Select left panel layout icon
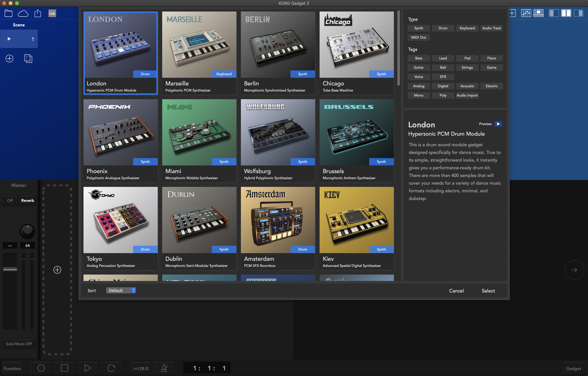This screenshot has height=376, width=588. click(554, 13)
